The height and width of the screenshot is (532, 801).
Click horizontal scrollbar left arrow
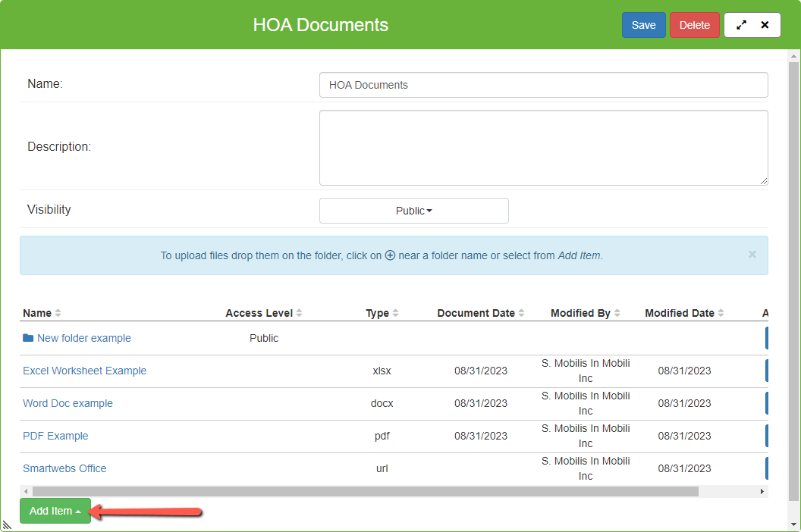pyautogui.click(x=26, y=491)
